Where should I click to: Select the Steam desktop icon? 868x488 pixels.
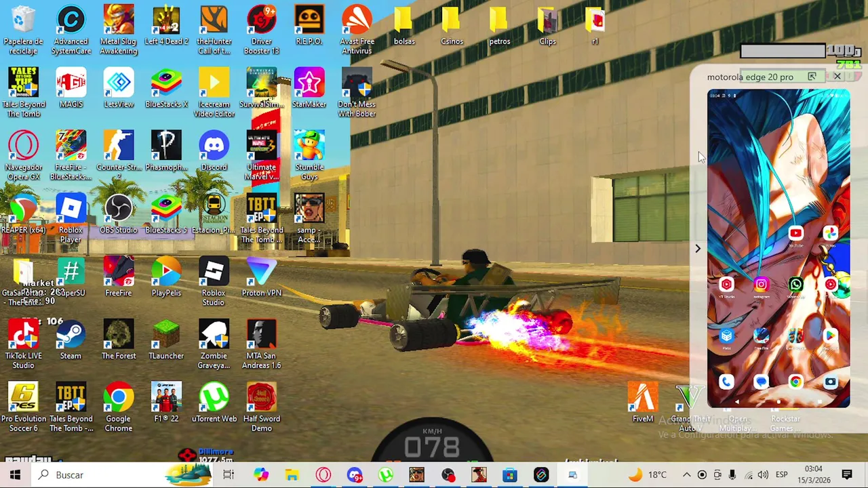(x=71, y=340)
